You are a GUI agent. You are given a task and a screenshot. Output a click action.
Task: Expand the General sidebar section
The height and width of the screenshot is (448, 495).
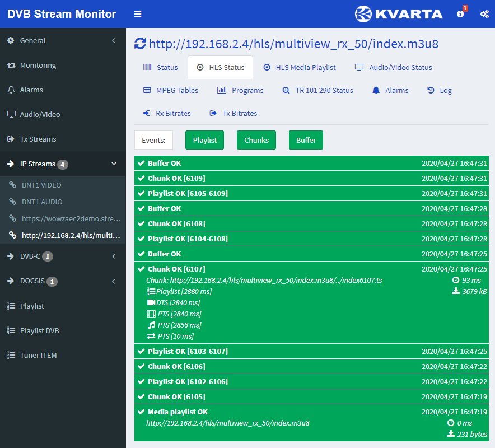click(63, 40)
